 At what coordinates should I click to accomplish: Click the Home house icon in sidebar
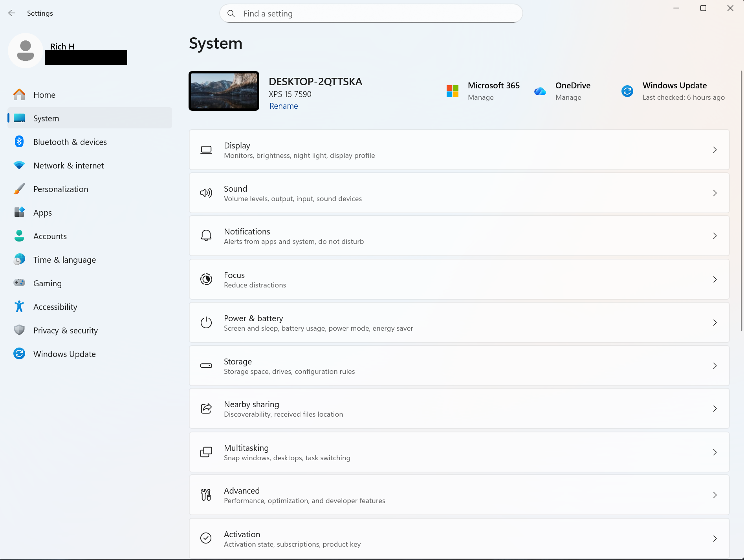pyautogui.click(x=19, y=95)
